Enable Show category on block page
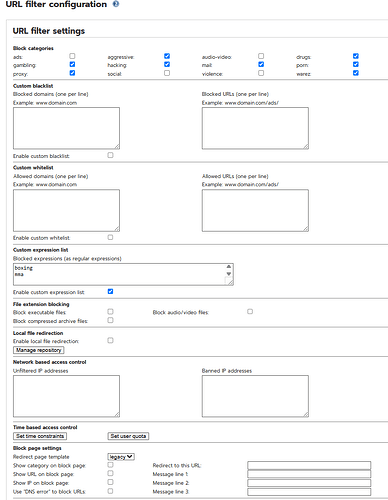Image resolution: width=388 pixels, height=500 pixels. point(110,465)
